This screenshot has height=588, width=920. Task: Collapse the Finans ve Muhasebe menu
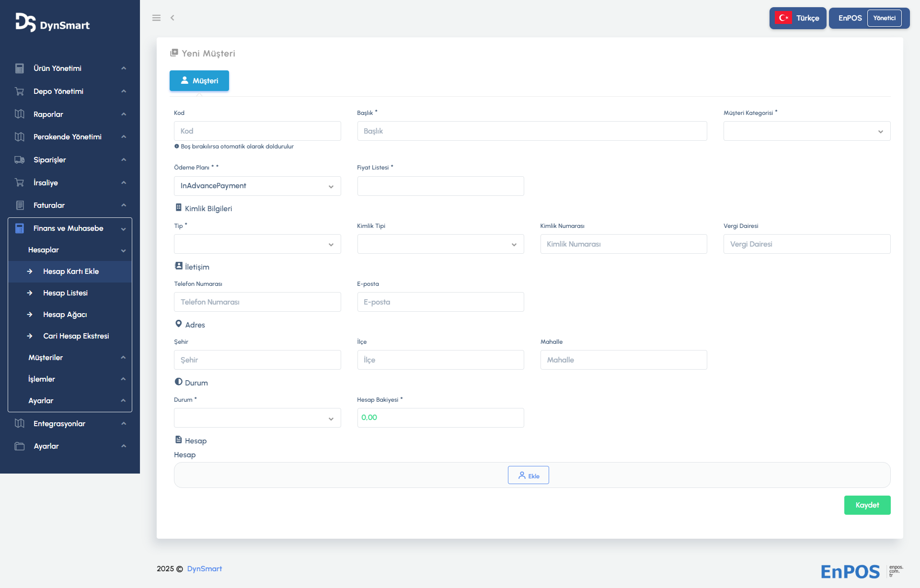tap(70, 228)
